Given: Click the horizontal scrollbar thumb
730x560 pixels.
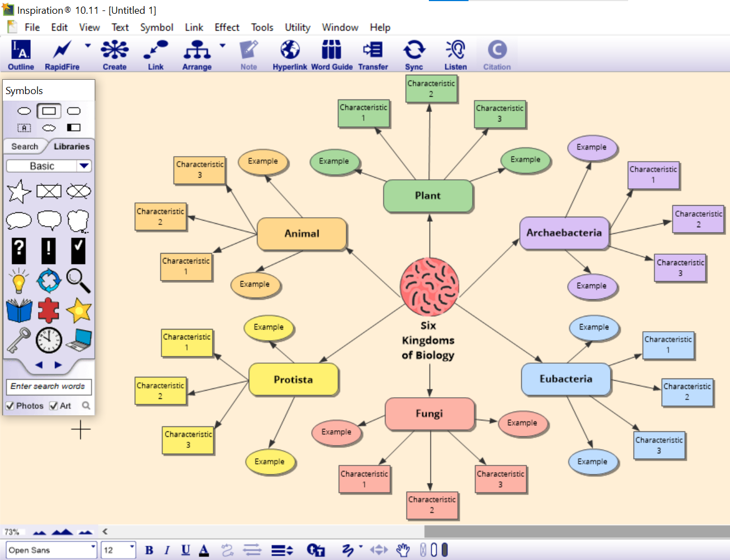Looking at the screenshot, I should pos(577,531).
